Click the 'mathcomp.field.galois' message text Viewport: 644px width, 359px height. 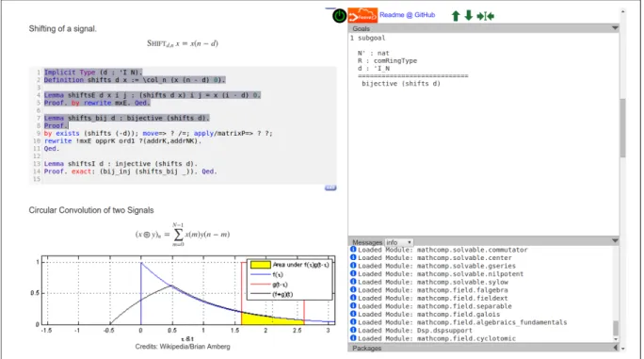(x=459, y=314)
